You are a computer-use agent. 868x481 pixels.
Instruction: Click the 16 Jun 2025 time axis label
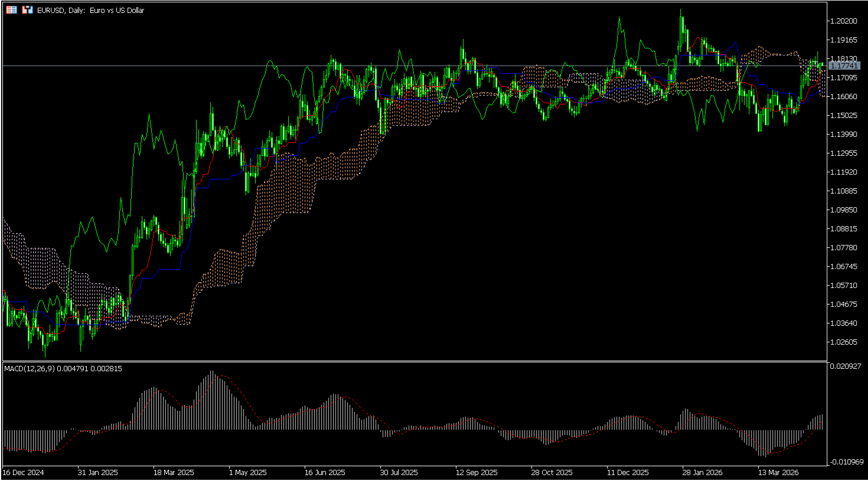[x=325, y=473]
